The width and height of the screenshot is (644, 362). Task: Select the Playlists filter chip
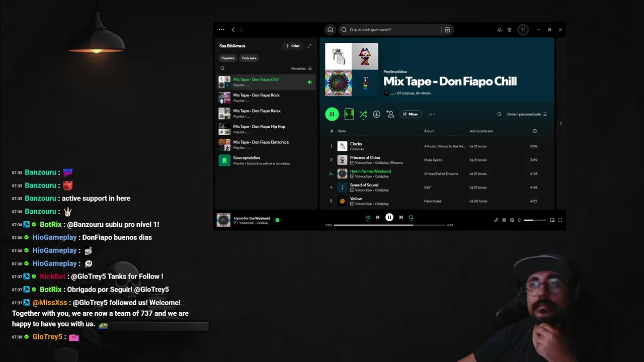pos(228,58)
